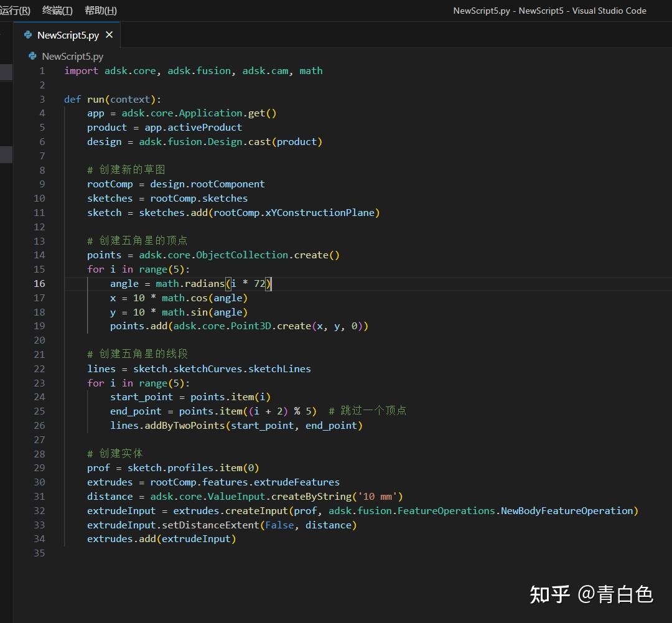Close the NewScript5.py tab
Image resolution: width=672 pixels, height=623 pixels.
(x=110, y=35)
